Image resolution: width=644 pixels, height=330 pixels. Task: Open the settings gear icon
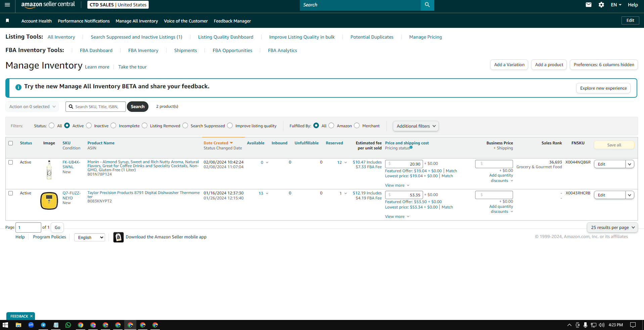tap(601, 5)
